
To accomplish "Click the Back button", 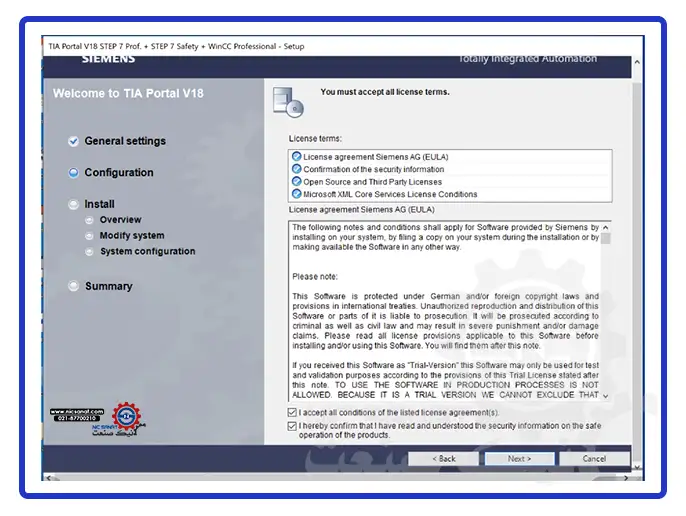I will click(443, 459).
